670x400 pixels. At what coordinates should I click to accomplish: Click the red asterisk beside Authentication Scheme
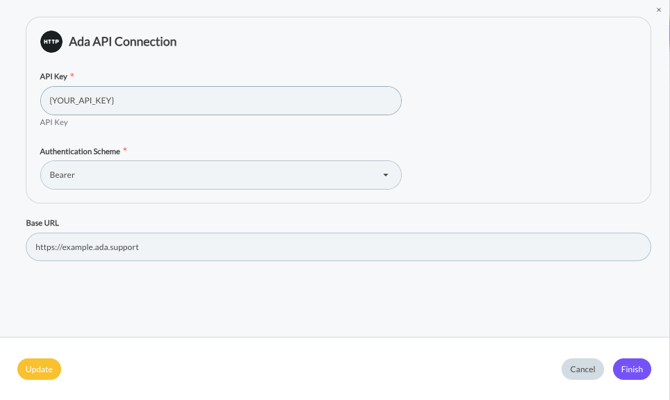point(125,151)
